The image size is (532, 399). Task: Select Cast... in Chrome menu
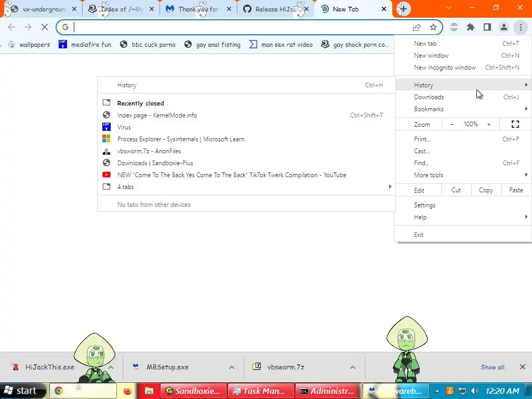(463, 151)
